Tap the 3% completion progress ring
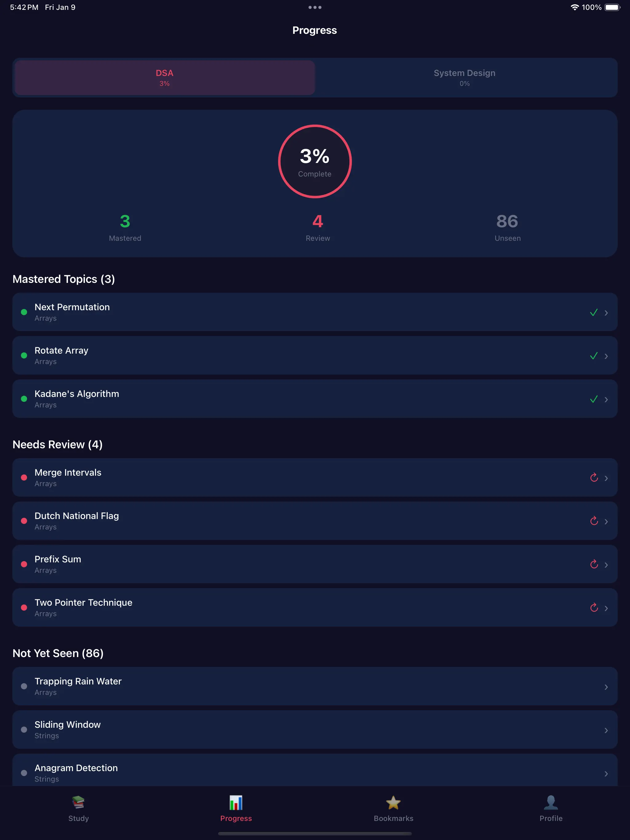This screenshot has height=840, width=630. tap(315, 161)
